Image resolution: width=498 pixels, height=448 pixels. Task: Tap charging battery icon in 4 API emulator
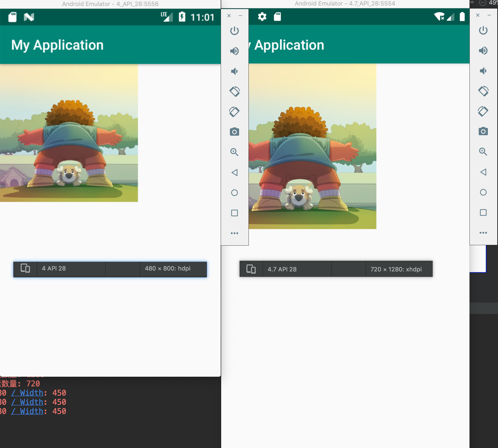coord(182,17)
